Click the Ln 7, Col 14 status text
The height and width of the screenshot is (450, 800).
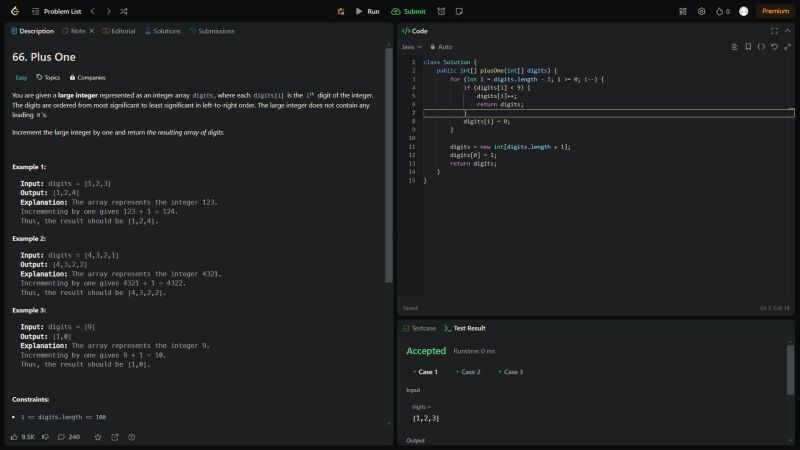click(774, 308)
